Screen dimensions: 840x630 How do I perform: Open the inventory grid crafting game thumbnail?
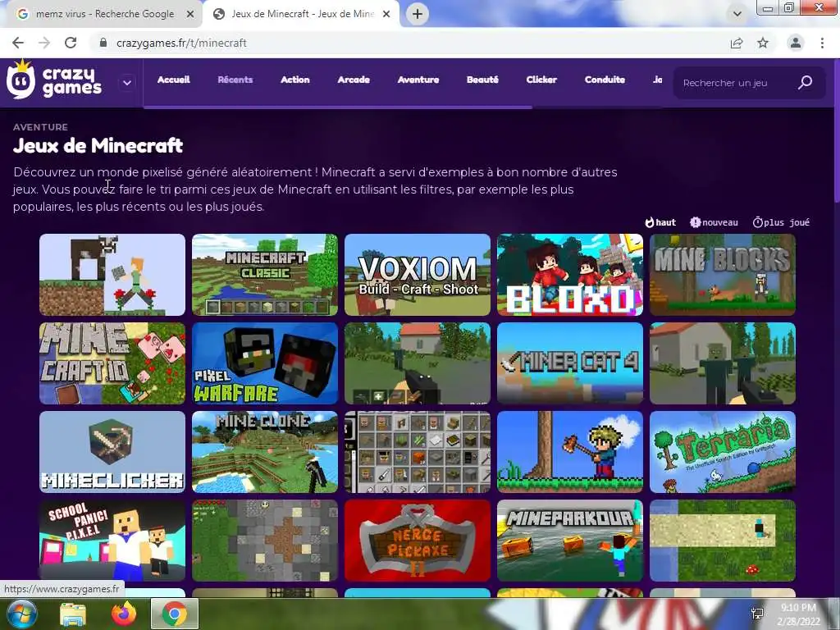click(x=418, y=452)
